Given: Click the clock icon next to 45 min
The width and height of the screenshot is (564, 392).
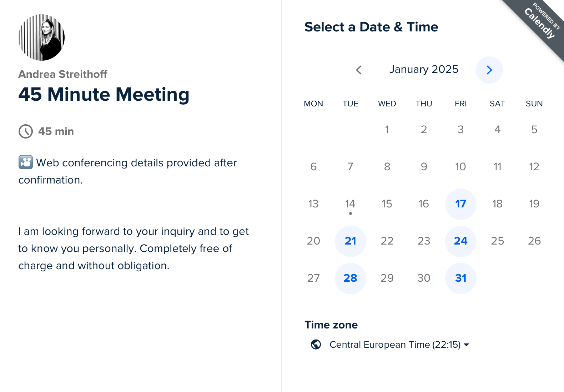Looking at the screenshot, I should [26, 131].
